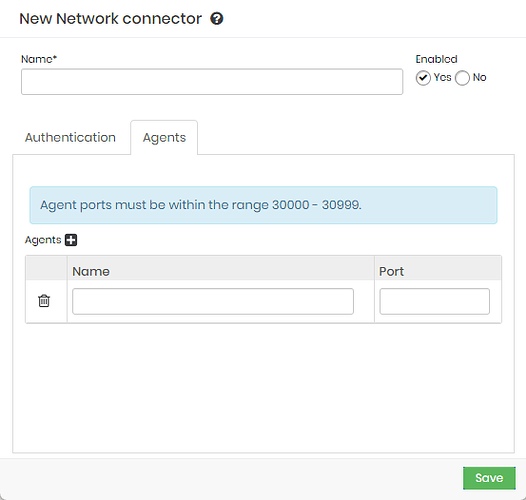Click the Port column header

coord(391,271)
